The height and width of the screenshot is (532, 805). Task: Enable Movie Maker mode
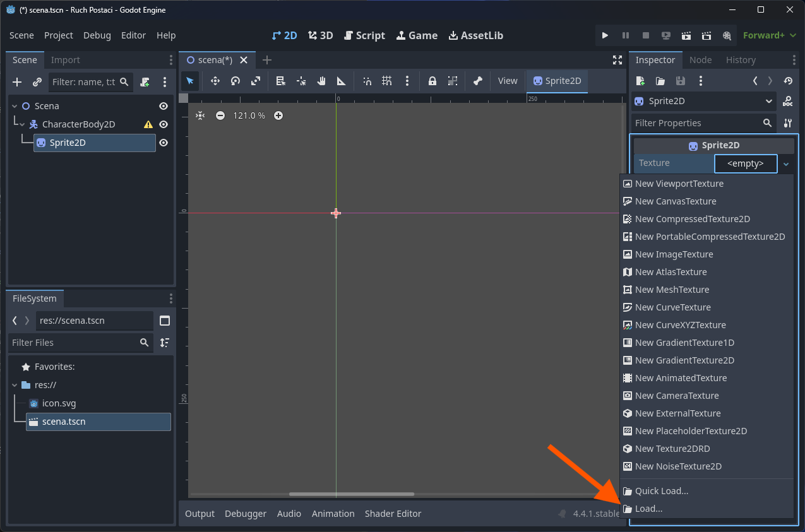[x=727, y=35]
